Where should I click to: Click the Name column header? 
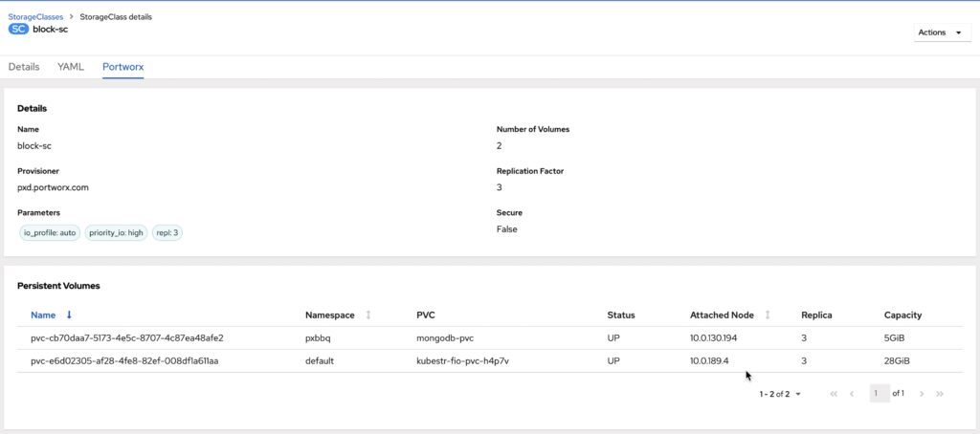click(43, 315)
